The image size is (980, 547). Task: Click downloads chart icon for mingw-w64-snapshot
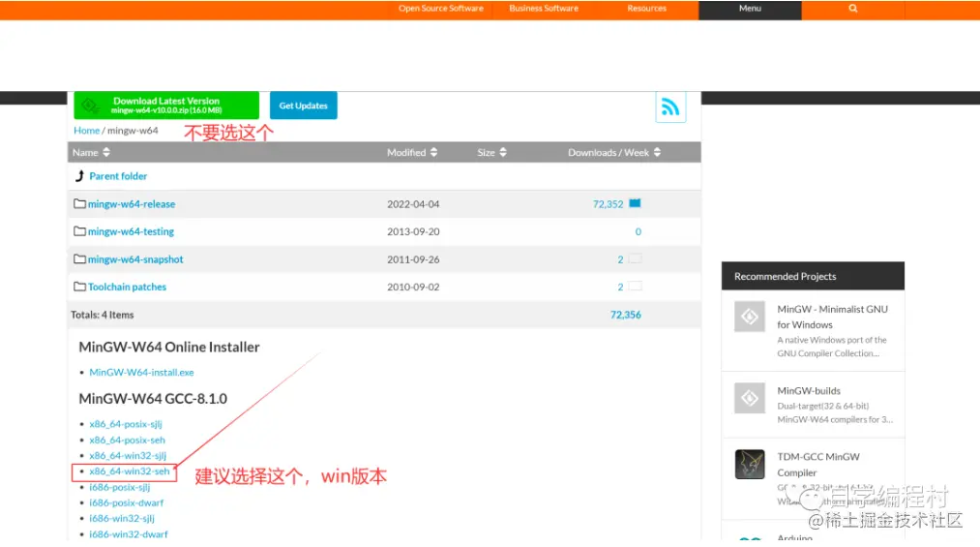(x=635, y=258)
